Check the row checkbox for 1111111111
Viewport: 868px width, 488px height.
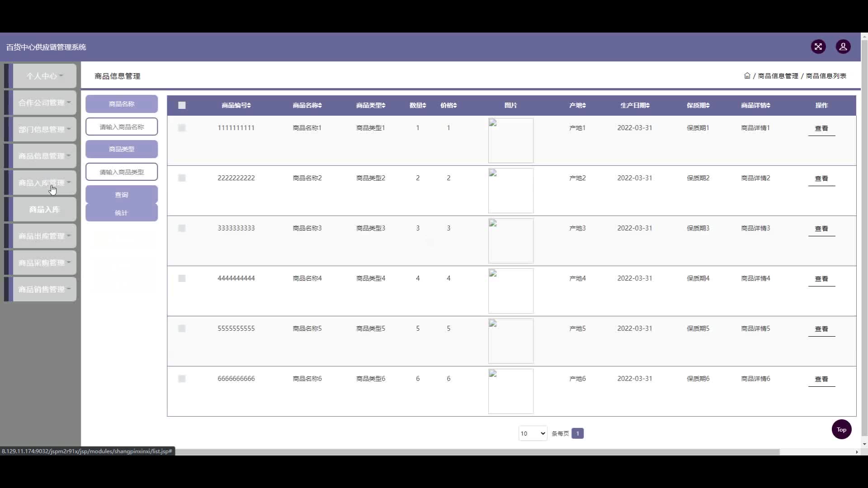[182, 128]
